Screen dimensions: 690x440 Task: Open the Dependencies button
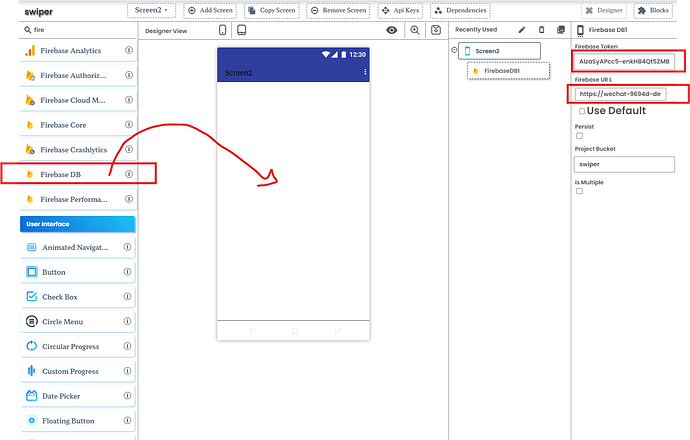pos(460,11)
